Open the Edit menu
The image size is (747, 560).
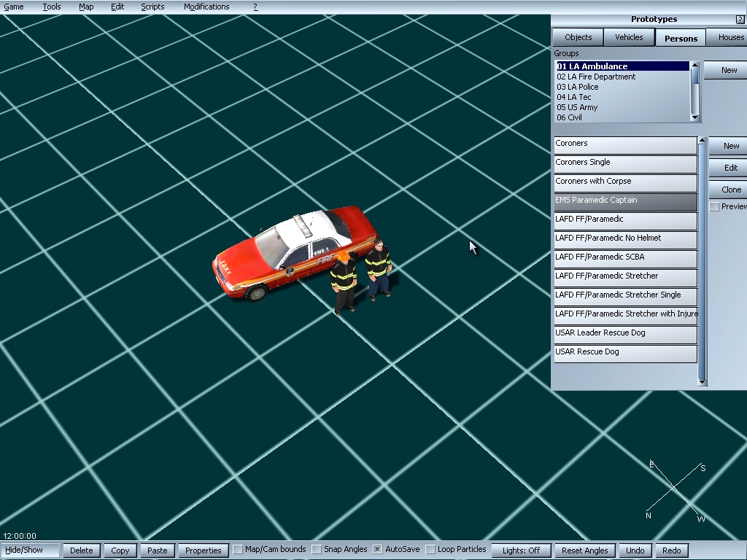point(117,7)
